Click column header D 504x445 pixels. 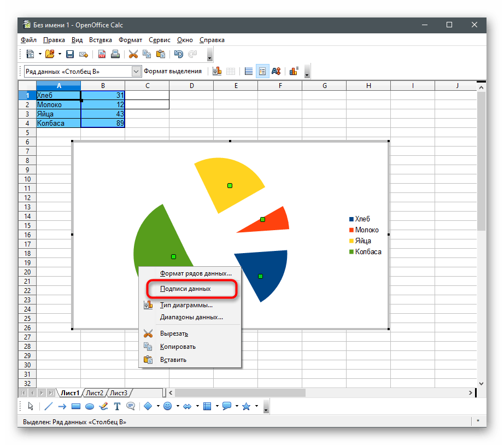[x=191, y=85]
